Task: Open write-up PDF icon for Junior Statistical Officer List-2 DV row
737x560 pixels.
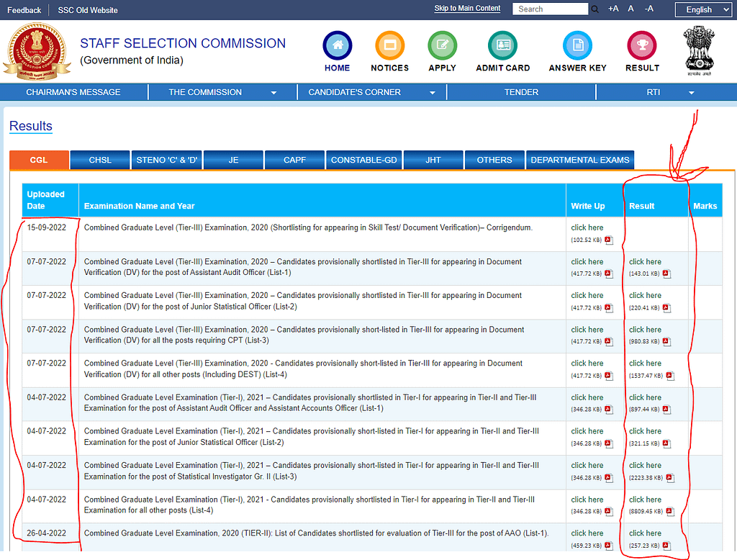Action: click(609, 308)
